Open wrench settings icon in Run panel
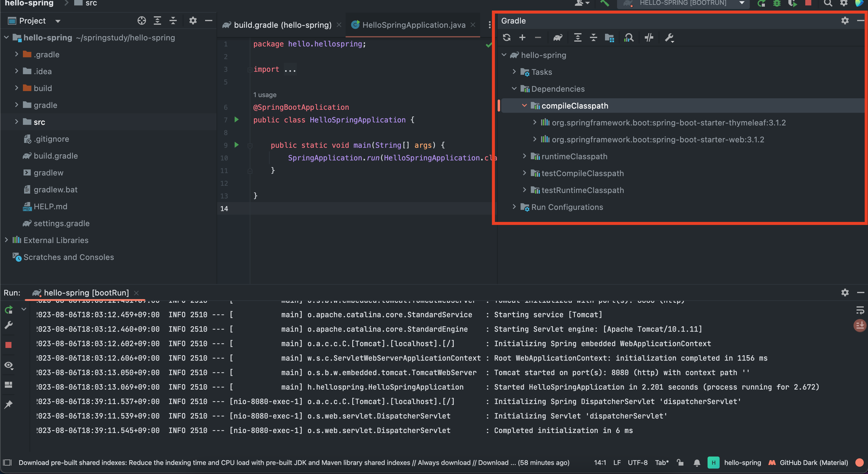Viewport: 868px width, 474px height. [8, 325]
